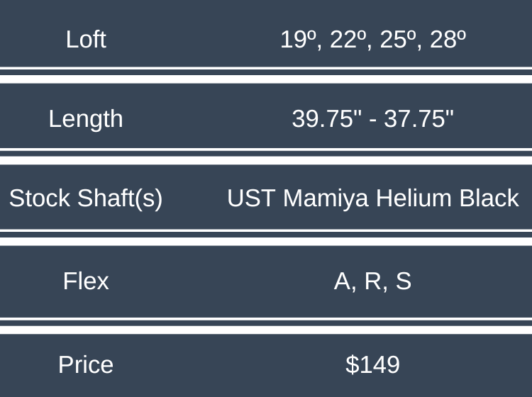This screenshot has height=397, width=532.
Task: Click the word Black in shaft name
Action: point(489,198)
